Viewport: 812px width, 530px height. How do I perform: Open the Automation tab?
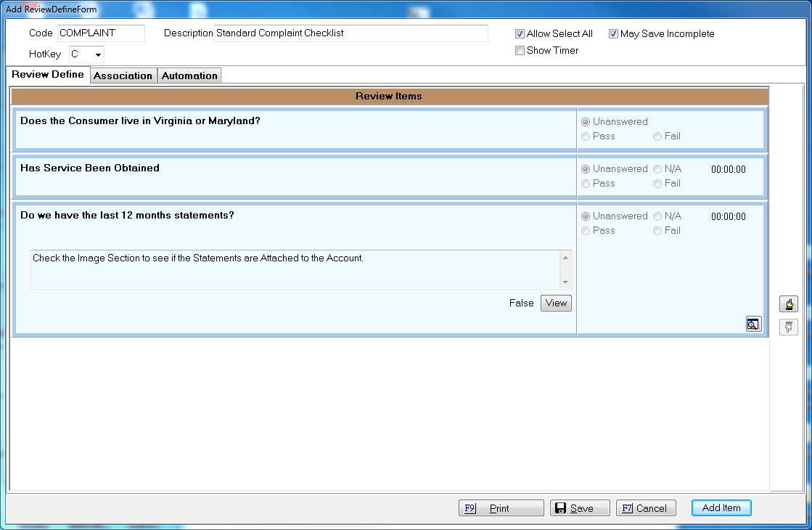[189, 76]
